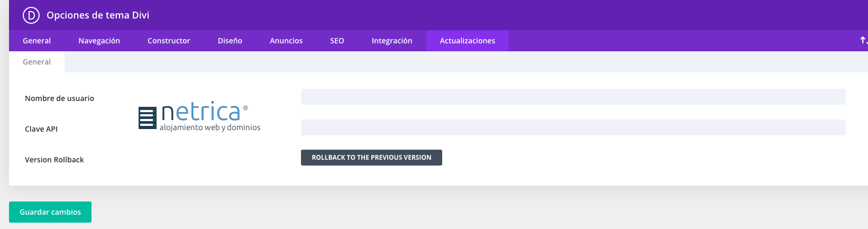The height and width of the screenshot is (229, 868).
Task: Focus the Nombre de usuario input field
Action: (573, 97)
